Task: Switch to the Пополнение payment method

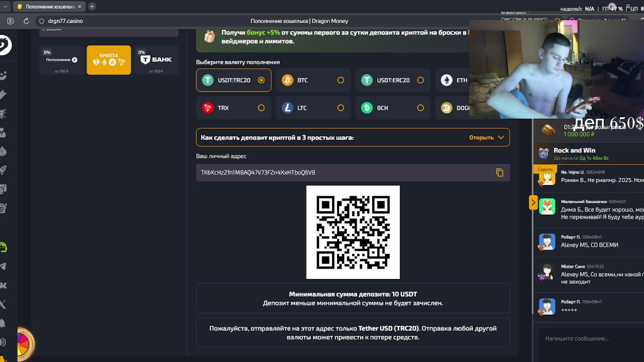Action: point(61,60)
